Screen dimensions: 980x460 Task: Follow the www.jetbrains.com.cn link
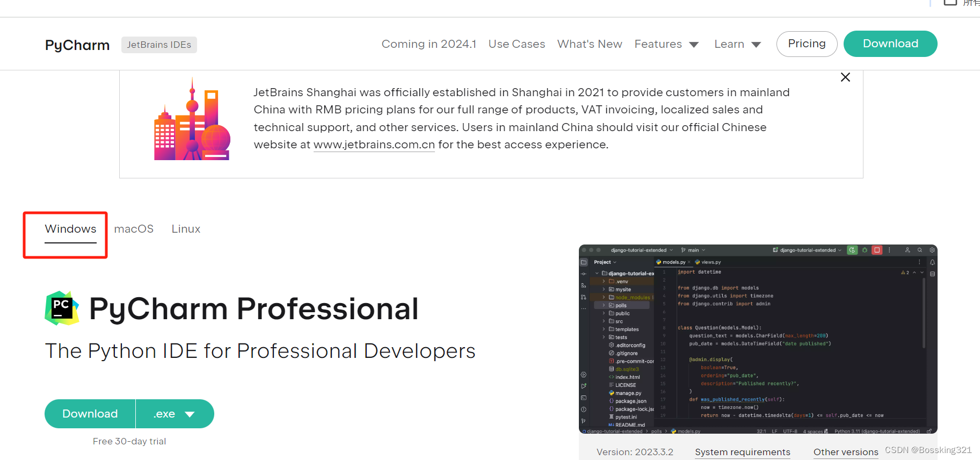[374, 145]
